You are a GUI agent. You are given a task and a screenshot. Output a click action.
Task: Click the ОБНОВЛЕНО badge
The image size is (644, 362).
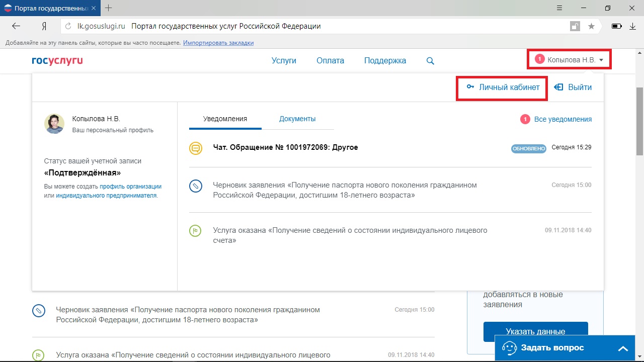pos(529,149)
